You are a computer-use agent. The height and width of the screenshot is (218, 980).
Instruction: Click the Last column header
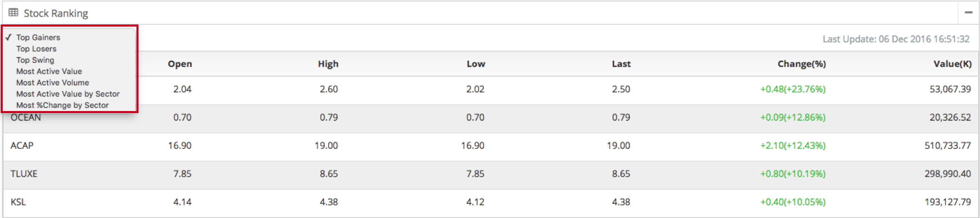coord(621,64)
